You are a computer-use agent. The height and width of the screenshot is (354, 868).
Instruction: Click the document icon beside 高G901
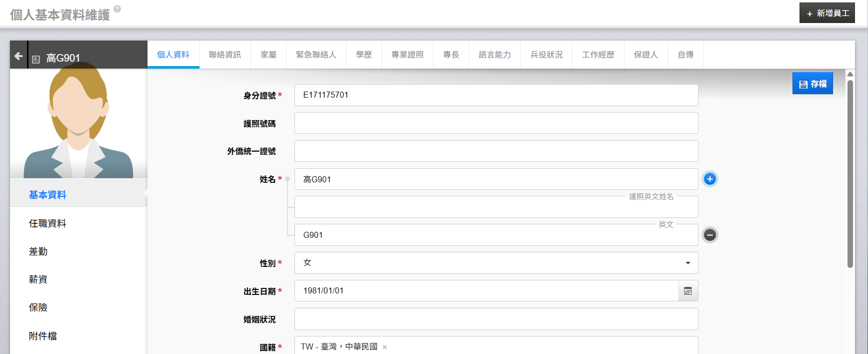36,59
